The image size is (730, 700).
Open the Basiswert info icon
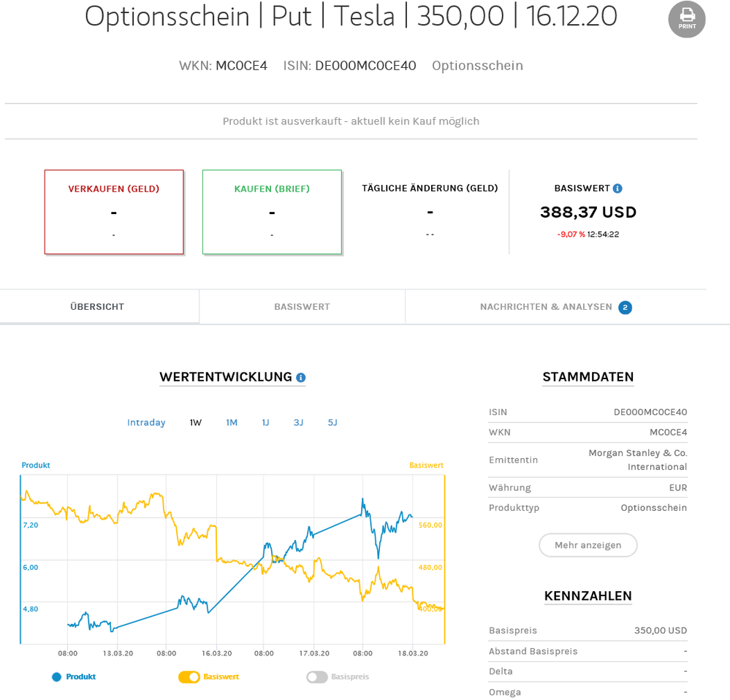[x=617, y=189]
